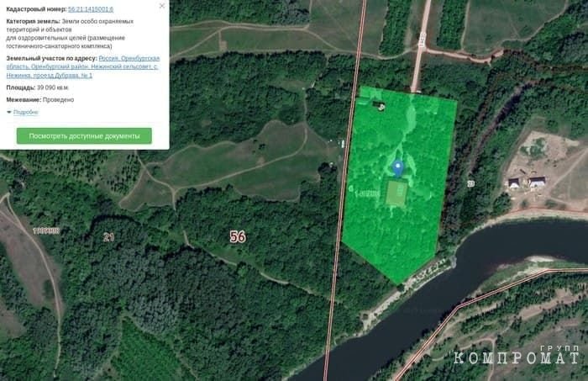Screen dimensions: 588x381
Task: Close the parcel info popup
Action: 162,6
